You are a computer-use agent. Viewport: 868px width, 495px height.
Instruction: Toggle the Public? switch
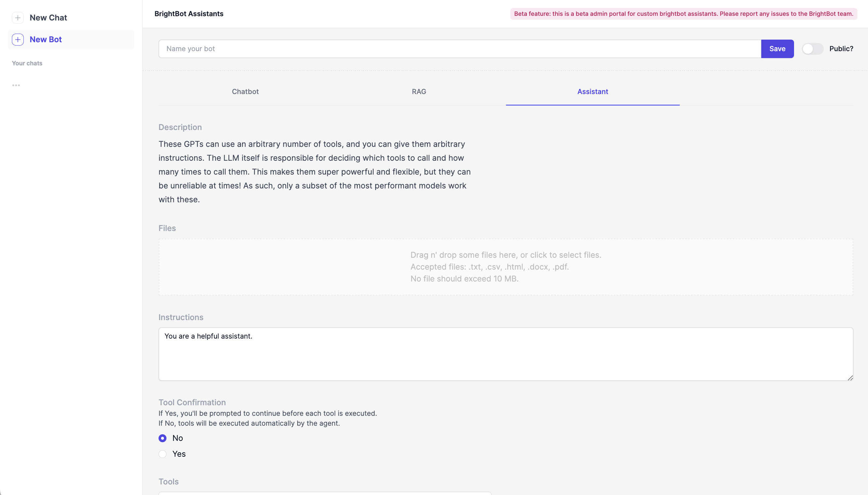(x=812, y=49)
